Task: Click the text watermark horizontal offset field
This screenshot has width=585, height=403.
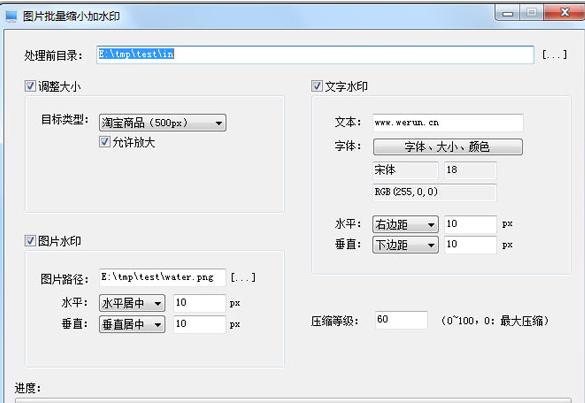Action: point(470,224)
